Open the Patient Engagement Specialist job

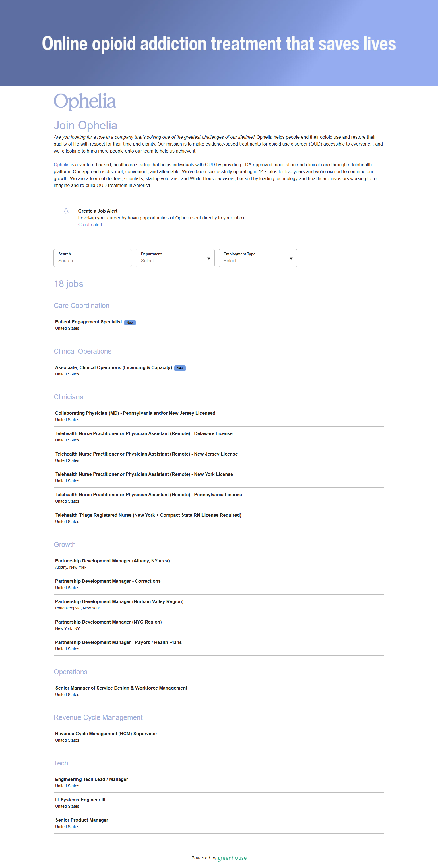(x=219, y=325)
